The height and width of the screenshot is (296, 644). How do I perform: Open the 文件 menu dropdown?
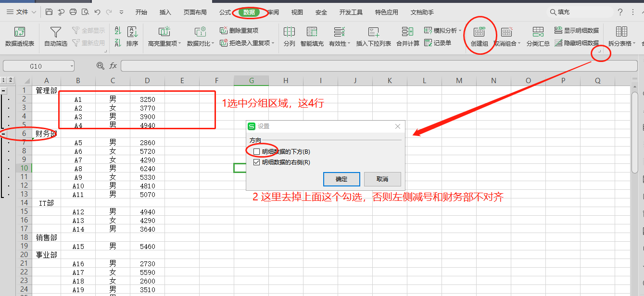pos(22,12)
